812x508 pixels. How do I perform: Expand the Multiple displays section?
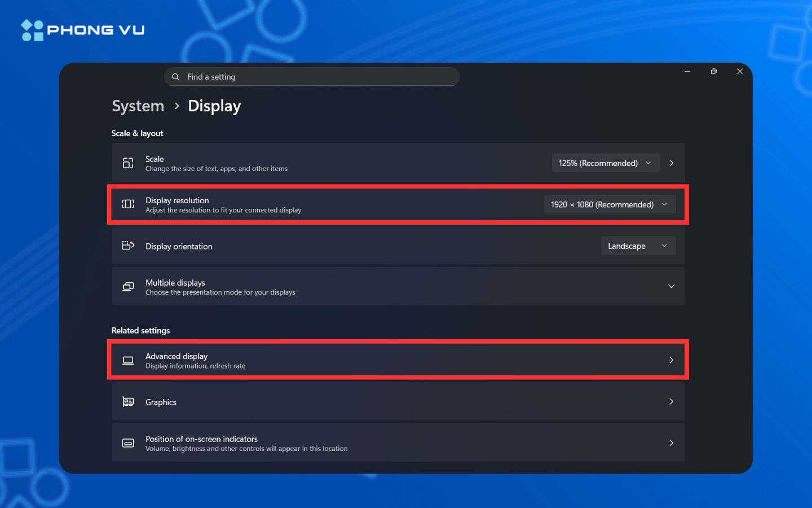671,286
